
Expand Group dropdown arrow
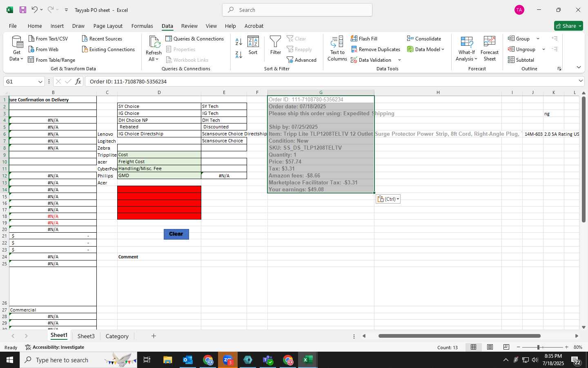(x=538, y=39)
